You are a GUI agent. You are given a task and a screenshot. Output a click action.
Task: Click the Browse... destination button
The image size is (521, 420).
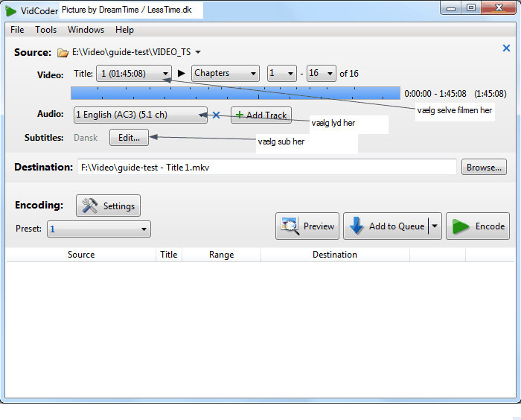pos(484,167)
